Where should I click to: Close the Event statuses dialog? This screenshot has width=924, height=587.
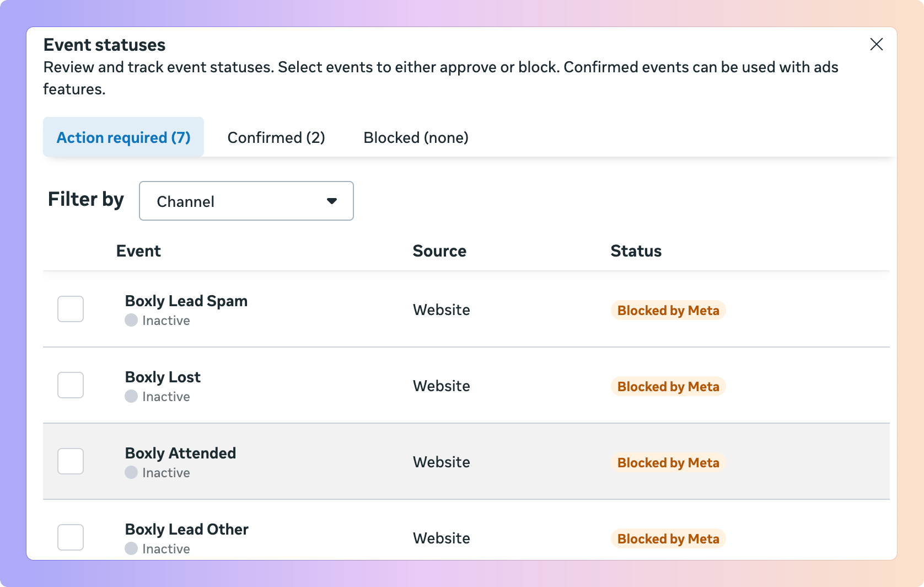pyautogui.click(x=876, y=44)
